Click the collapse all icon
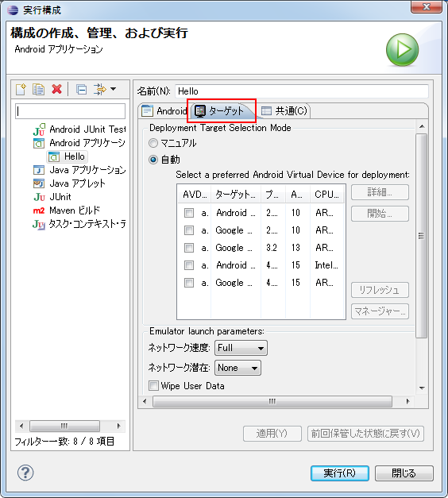 (81, 90)
